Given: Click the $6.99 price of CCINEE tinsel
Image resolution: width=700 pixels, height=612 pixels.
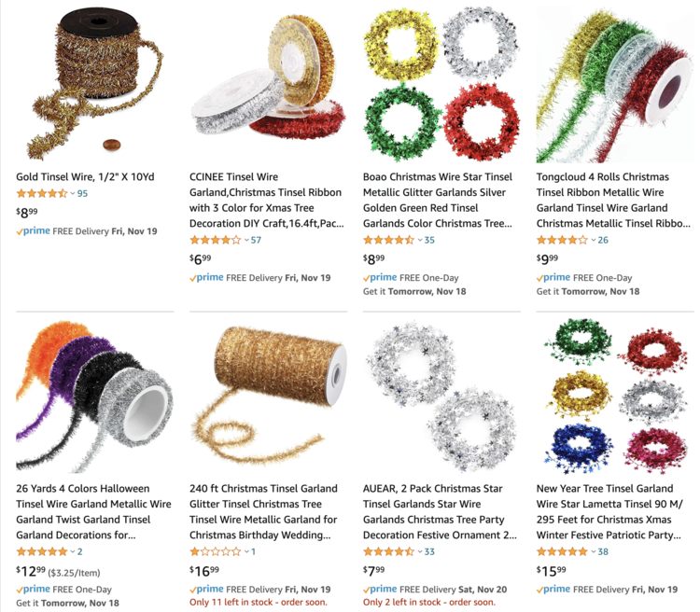Looking at the screenshot, I should (200, 259).
